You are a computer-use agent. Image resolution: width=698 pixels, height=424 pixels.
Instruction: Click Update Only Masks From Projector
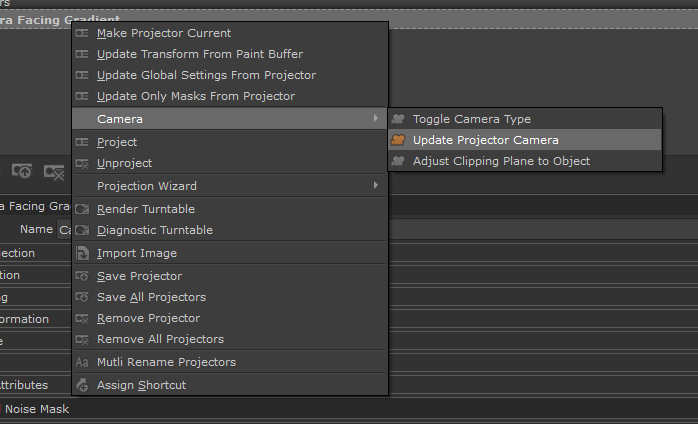pyautogui.click(x=195, y=96)
